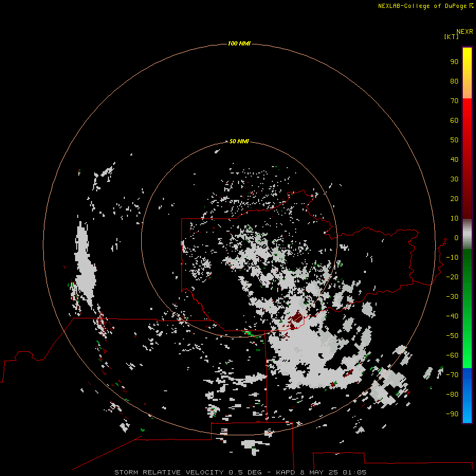Screen dimensions: 476x476
Task: Click the 0 value on the velocity scale
Action: pyautogui.click(x=456, y=238)
